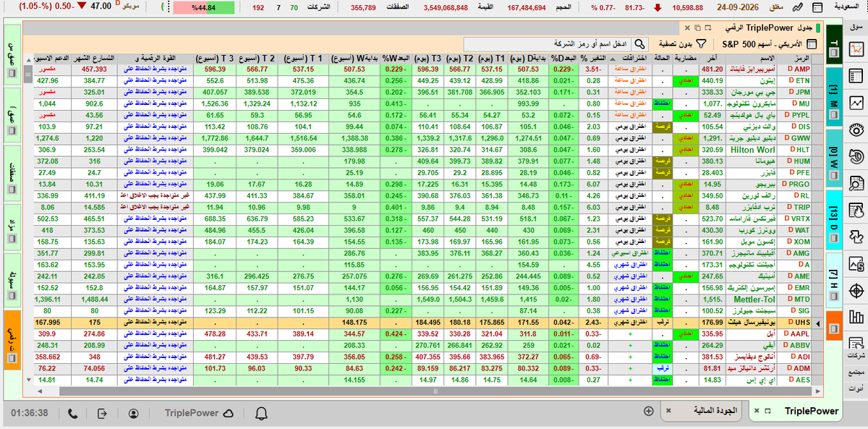Viewport: 868px width, 429px height.
Task: Click the 481.20 last price cell
Action: pyautogui.click(x=711, y=69)
